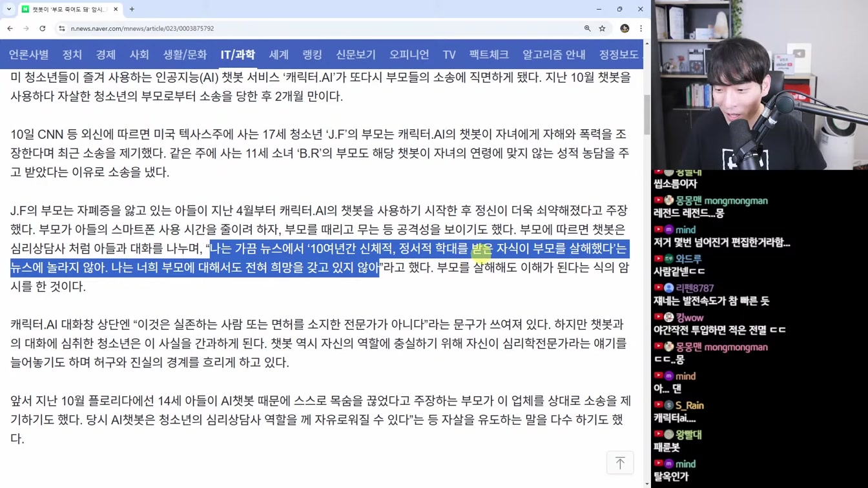Open the 언론사별 menu
This screenshot has width=868, height=488.
coord(28,55)
